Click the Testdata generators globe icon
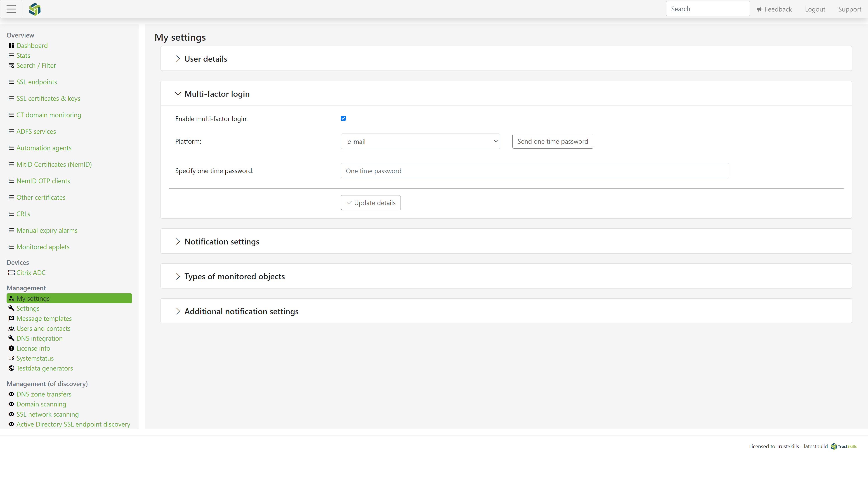The height and width of the screenshot is (488, 868). (11, 368)
